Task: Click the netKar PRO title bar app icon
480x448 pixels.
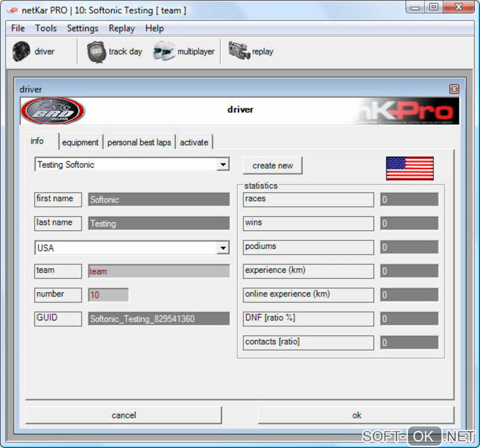Action: point(13,10)
